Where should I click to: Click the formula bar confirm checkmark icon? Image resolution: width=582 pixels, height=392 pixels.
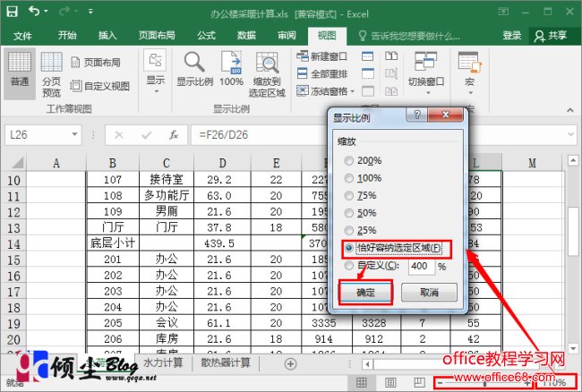pyautogui.click(x=146, y=135)
